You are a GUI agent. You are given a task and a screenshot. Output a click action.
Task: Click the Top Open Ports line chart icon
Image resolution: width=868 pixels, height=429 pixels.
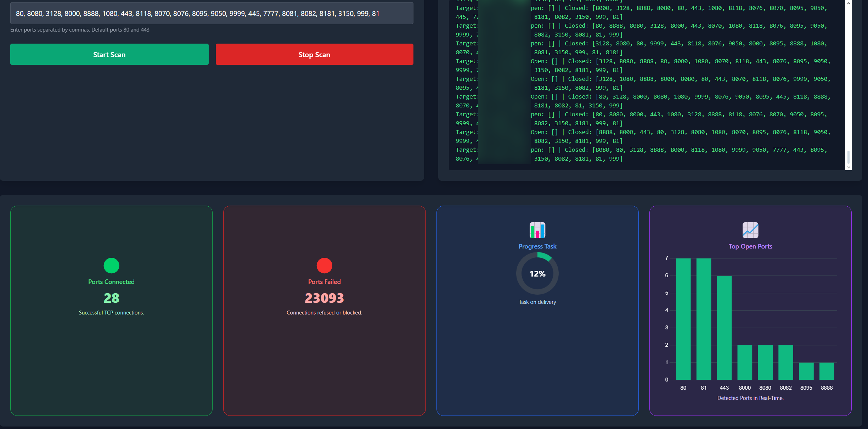pyautogui.click(x=750, y=230)
